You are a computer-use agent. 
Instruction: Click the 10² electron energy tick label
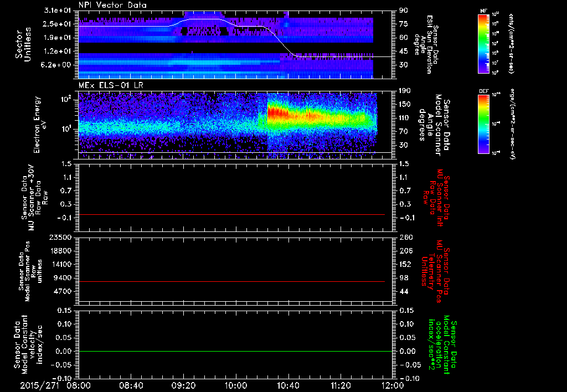click(66, 99)
